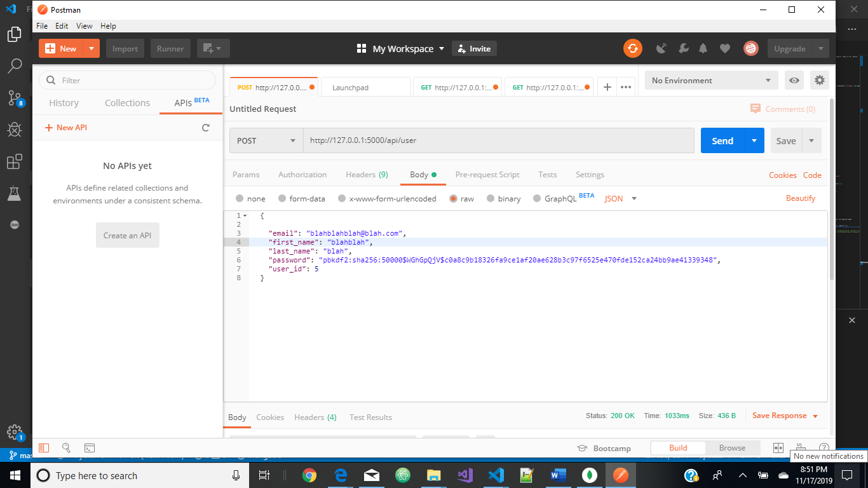Collapse the JSON fold arrow at line 1
The height and width of the screenshot is (488, 868).
click(245, 216)
